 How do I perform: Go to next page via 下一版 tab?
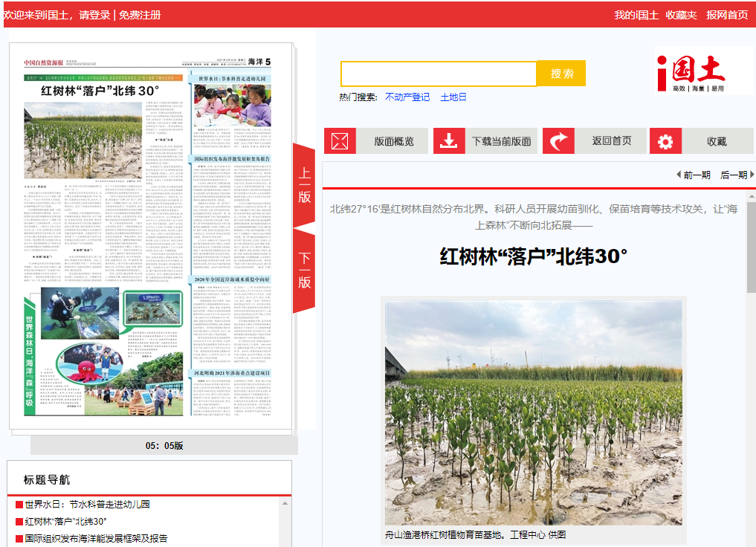(304, 271)
